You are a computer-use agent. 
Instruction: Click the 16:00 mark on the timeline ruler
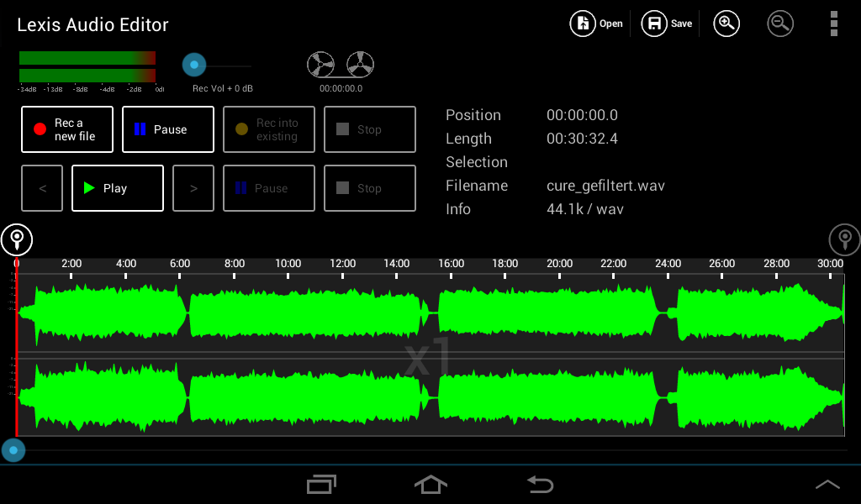coord(451,264)
